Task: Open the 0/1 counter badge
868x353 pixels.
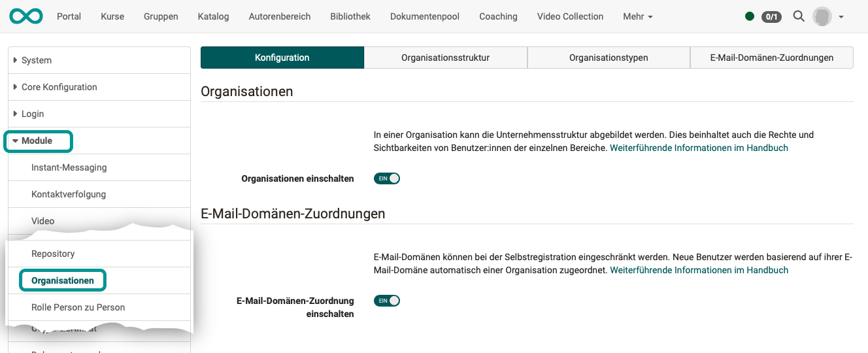Action: pyautogui.click(x=771, y=16)
